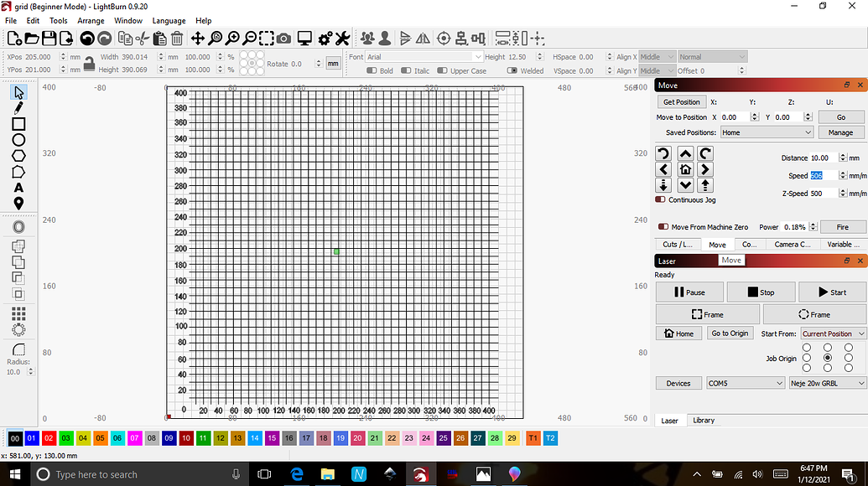Choose the Draw Lines pencil tool

[x=18, y=108]
